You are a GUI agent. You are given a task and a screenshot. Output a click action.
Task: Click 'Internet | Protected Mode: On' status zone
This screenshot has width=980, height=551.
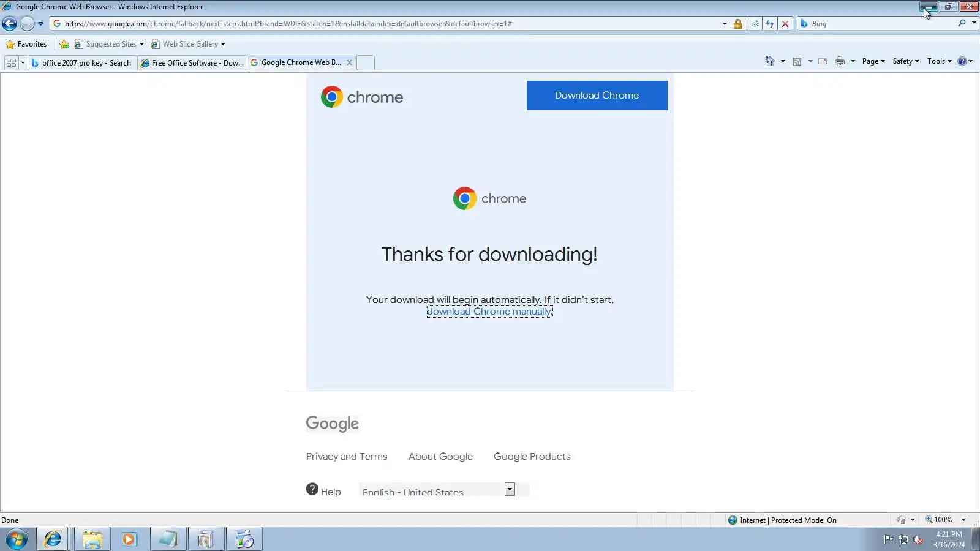[782, 520]
